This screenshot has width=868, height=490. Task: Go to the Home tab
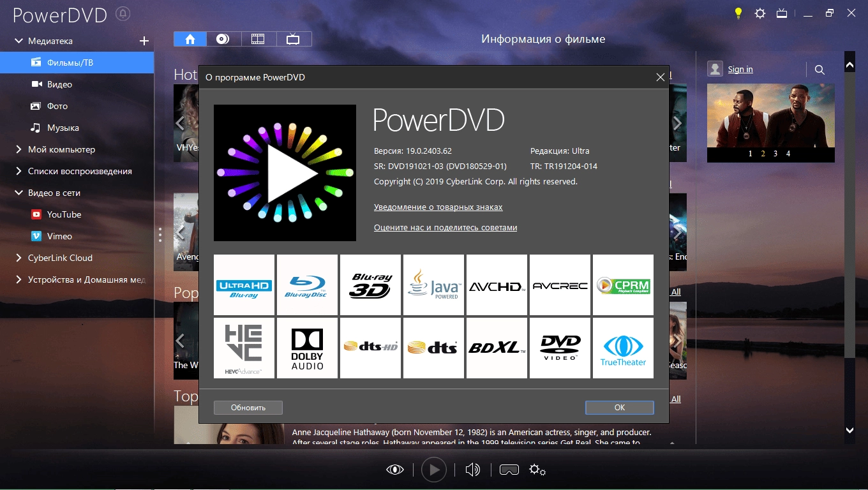190,39
